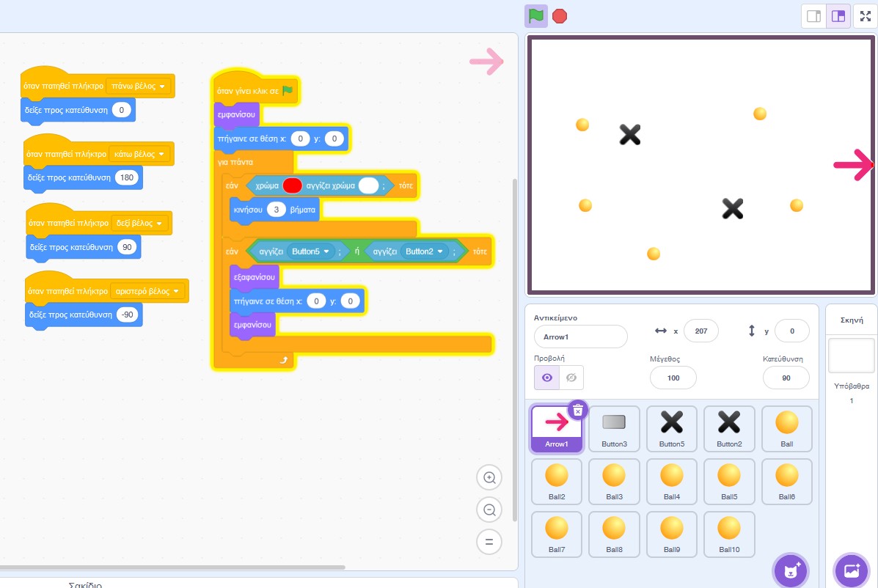Edit the sprite size field
Image resolution: width=878 pixels, height=588 pixels.
click(673, 378)
